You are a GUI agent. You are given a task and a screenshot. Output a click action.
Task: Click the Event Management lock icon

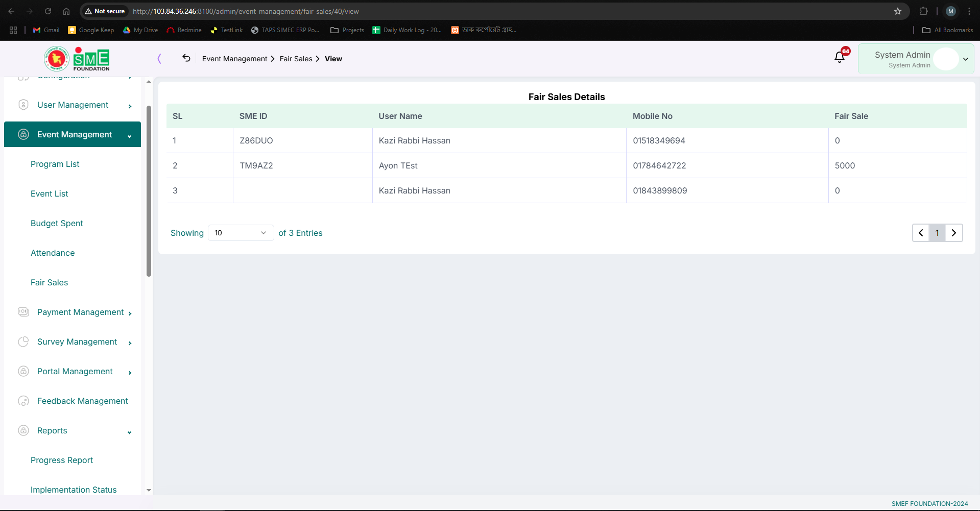tap(23, 134)
